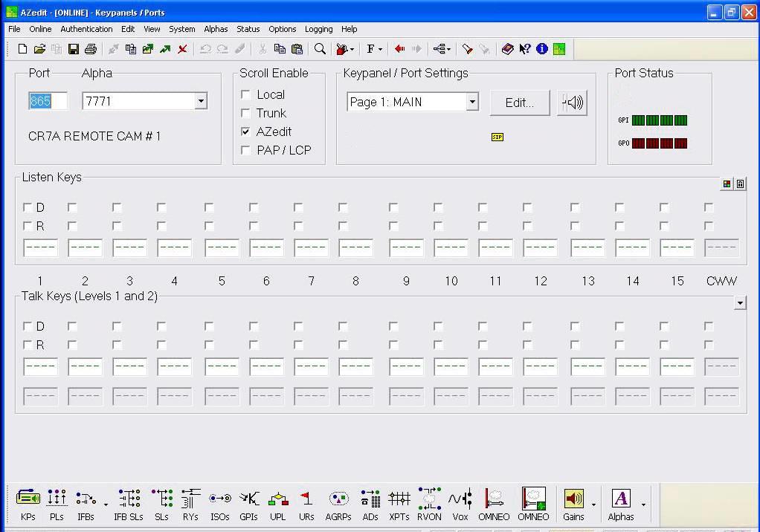The image size is (760, 532).
Task: Open the PLs party lines icon
Action: [57, 504]
